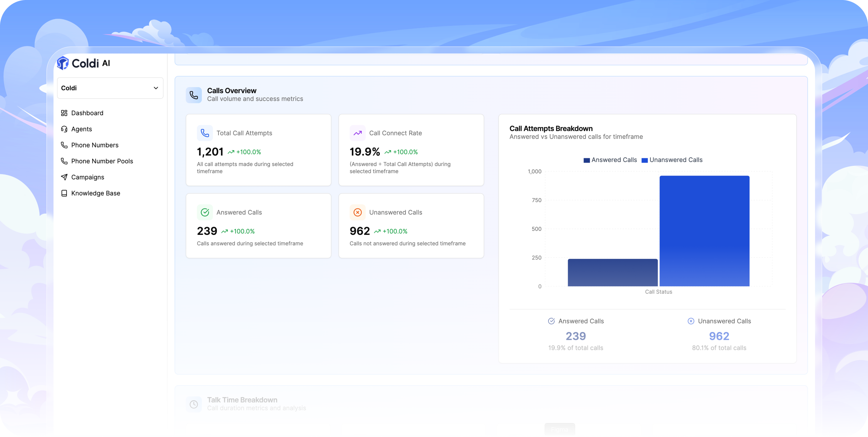
Task: Click the Talk Time Breakdown clock icon
Action: click(x=194, y=404)
